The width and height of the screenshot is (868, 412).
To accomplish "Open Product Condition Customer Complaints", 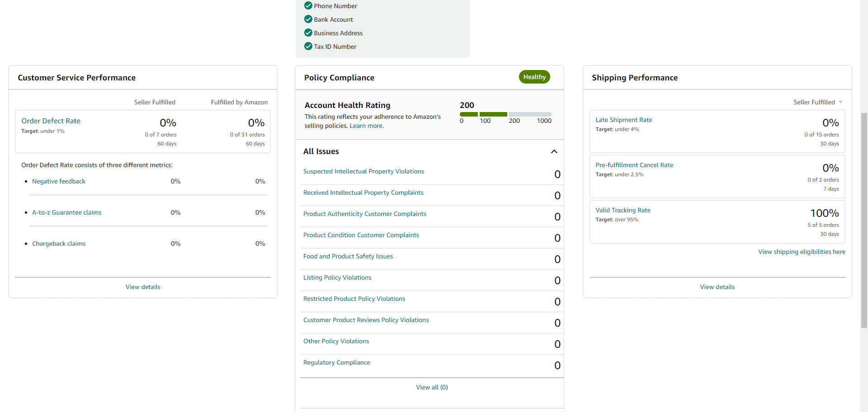I will [361, 235].
